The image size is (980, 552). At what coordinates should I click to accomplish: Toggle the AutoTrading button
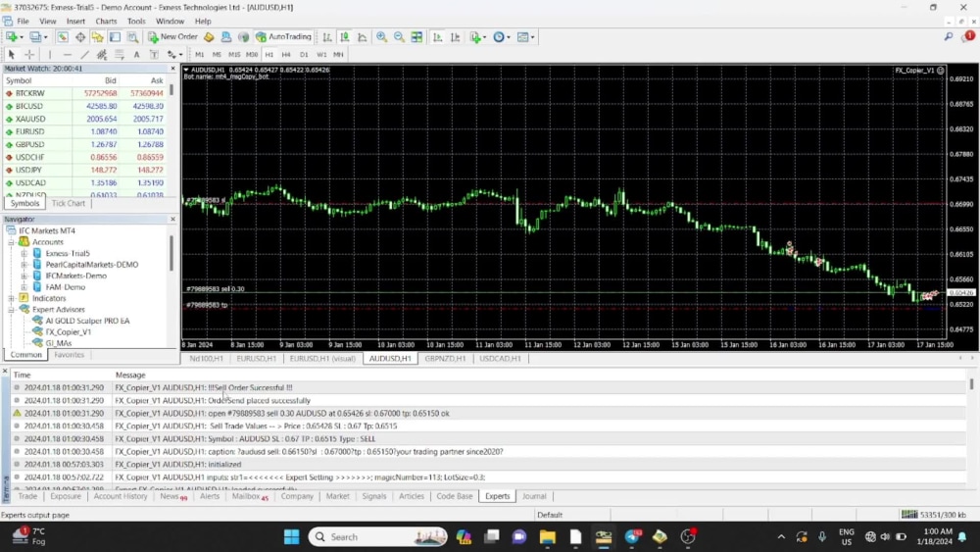click(x=283, y=37)
